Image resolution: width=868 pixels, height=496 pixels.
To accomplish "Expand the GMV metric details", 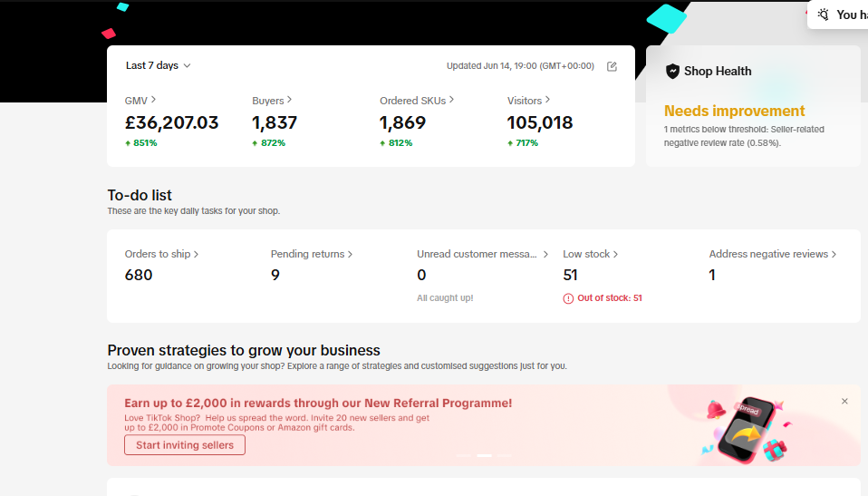I will tap(140, 101).
